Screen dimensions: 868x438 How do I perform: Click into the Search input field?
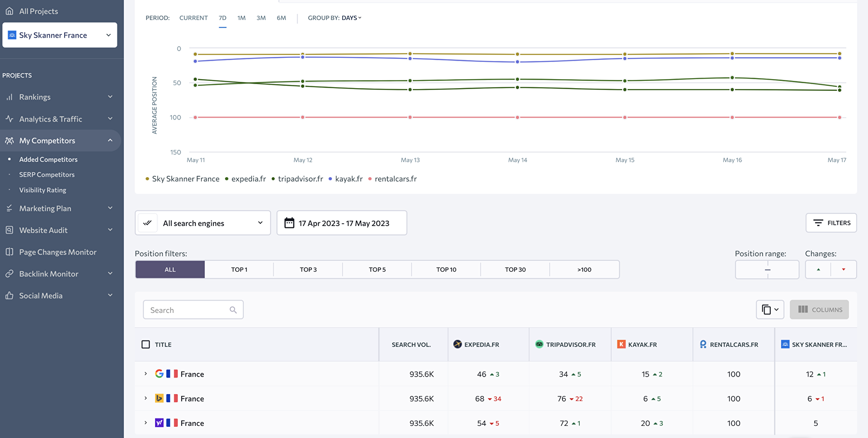(x=193, y=310)
